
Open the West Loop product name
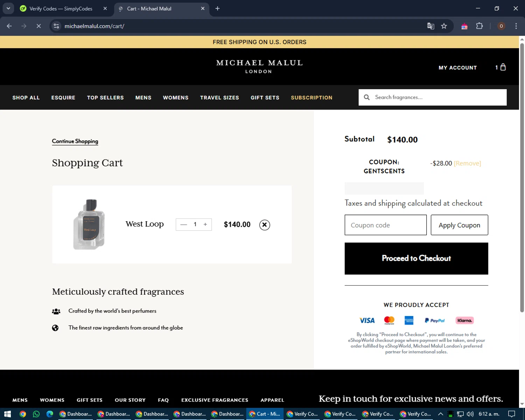pos(145,224)
